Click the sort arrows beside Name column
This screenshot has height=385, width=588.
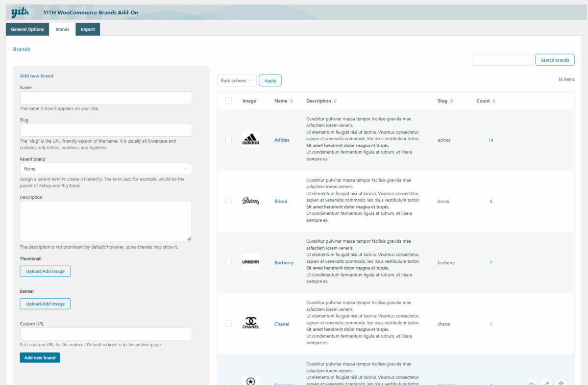[292, 101]
